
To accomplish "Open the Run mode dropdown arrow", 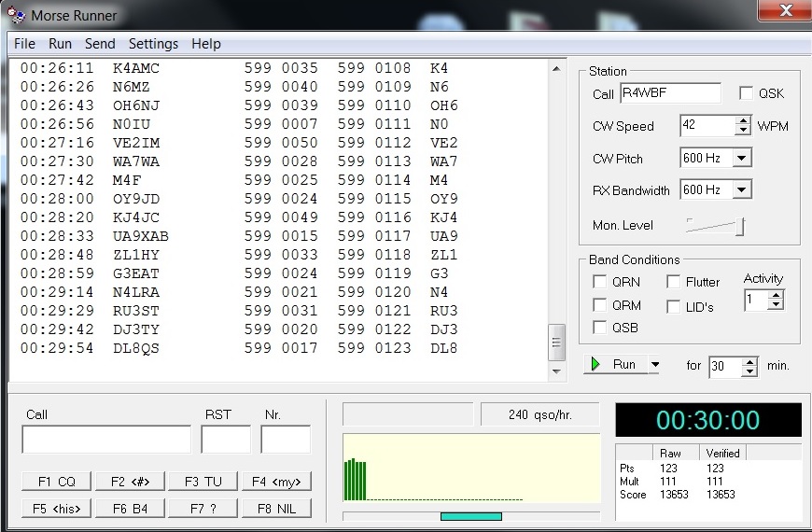I will (655, 365).
